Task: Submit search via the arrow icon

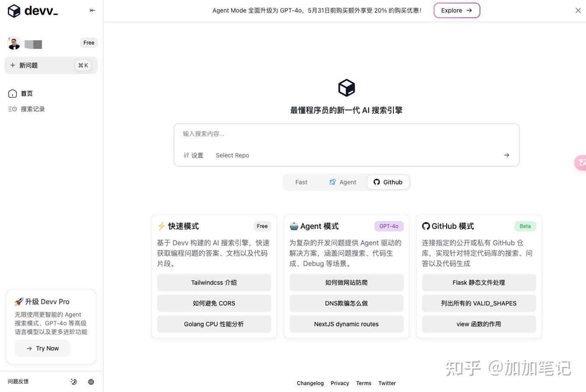Action: 506,155
